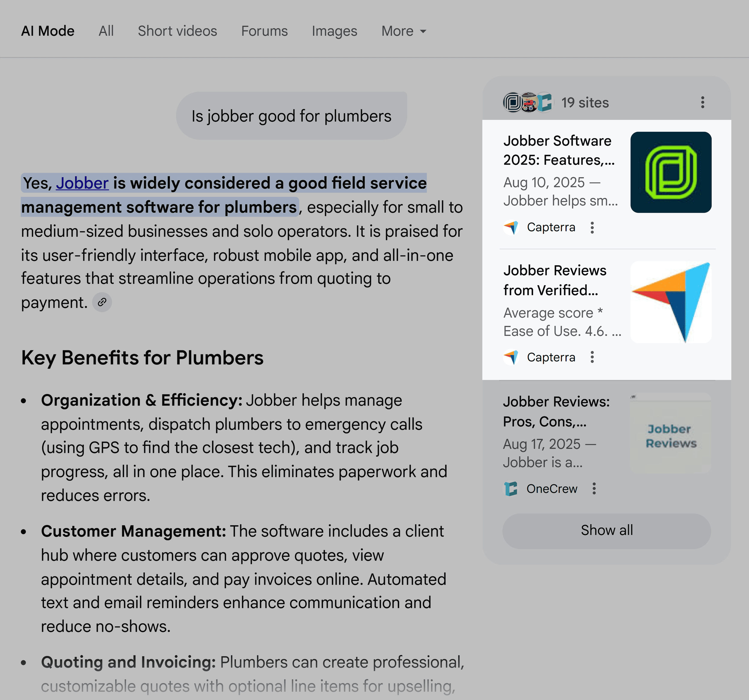Switch to the Images search tab
The width and height of the screenshot is (749, 700).
click(x=334, y=31)
